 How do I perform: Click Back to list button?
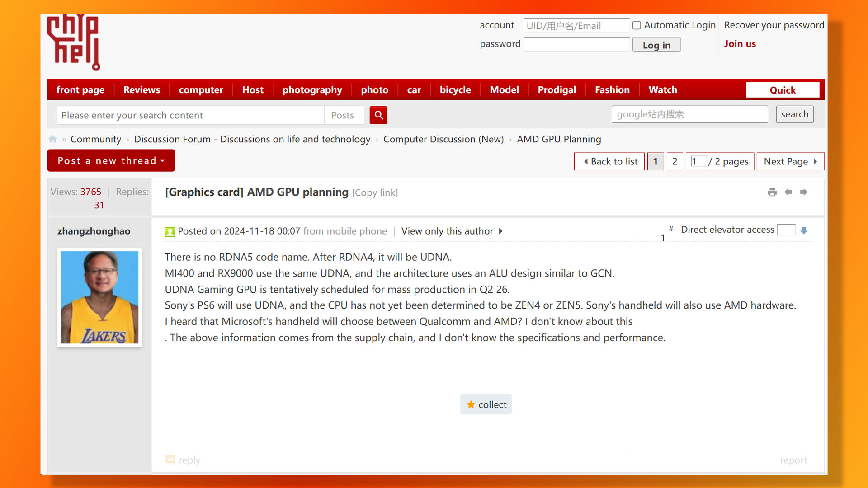click(x=609, y=161)
